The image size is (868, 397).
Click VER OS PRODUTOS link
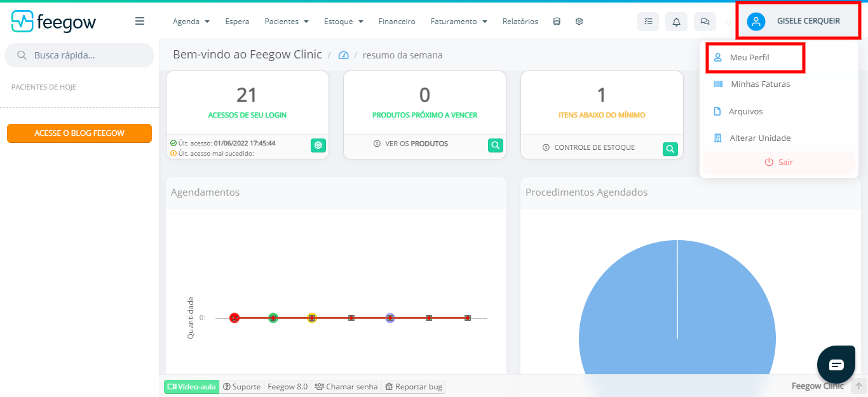pos(410,144)
